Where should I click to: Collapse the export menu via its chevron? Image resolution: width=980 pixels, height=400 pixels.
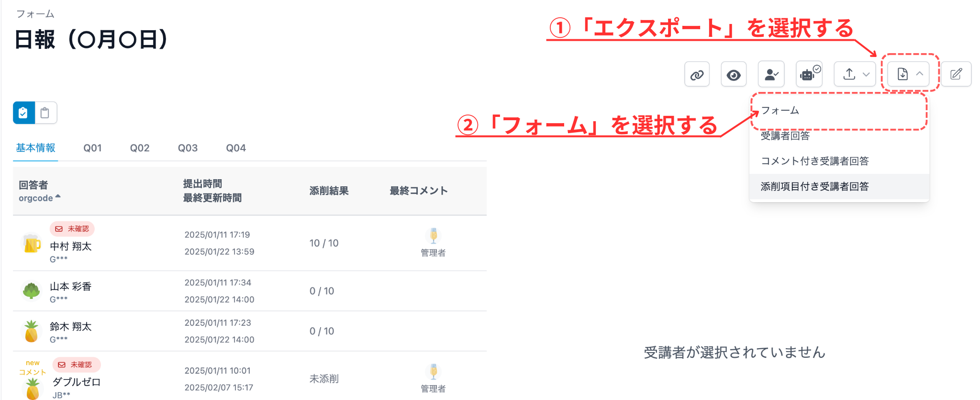click(x=920, y=74)
